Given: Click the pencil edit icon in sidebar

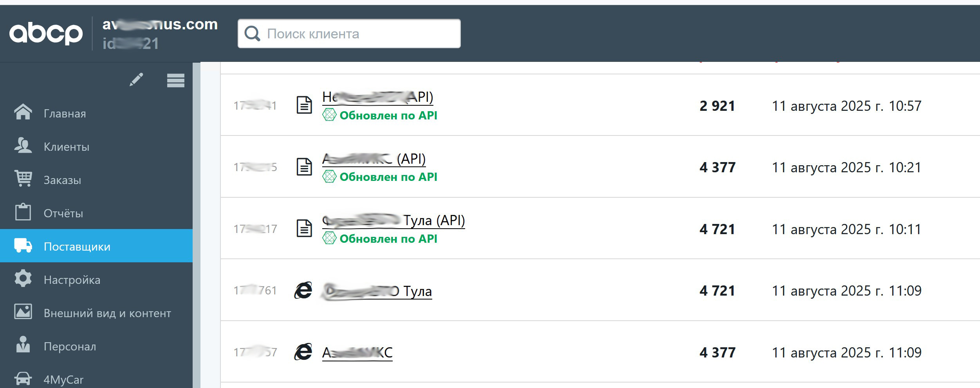Looking at the screenshot, I should (x=136, y=80).
